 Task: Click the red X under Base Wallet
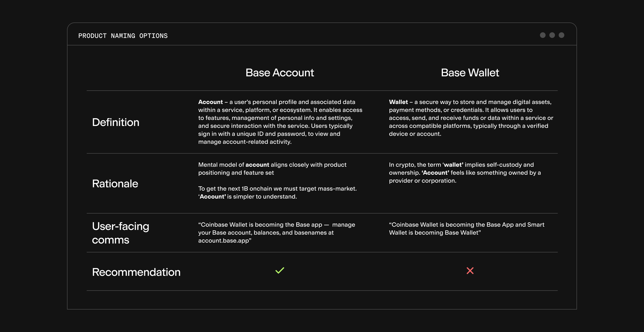pos(470,271)
